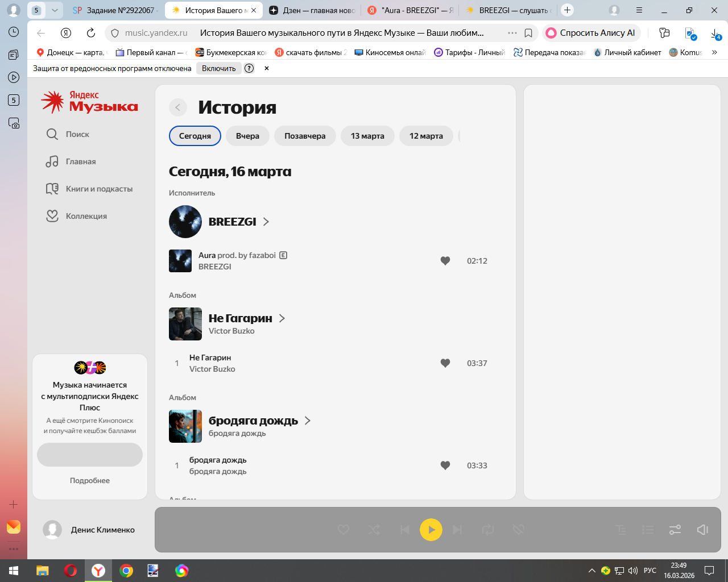Screen dimensions: 728x582
Task: Open browser downloads
Action: [716, 34]
